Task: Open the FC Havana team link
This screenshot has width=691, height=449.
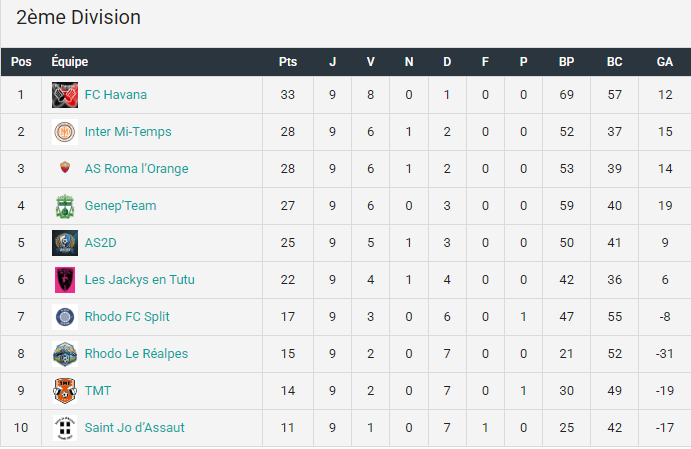Action: click(x=115, y=95)
